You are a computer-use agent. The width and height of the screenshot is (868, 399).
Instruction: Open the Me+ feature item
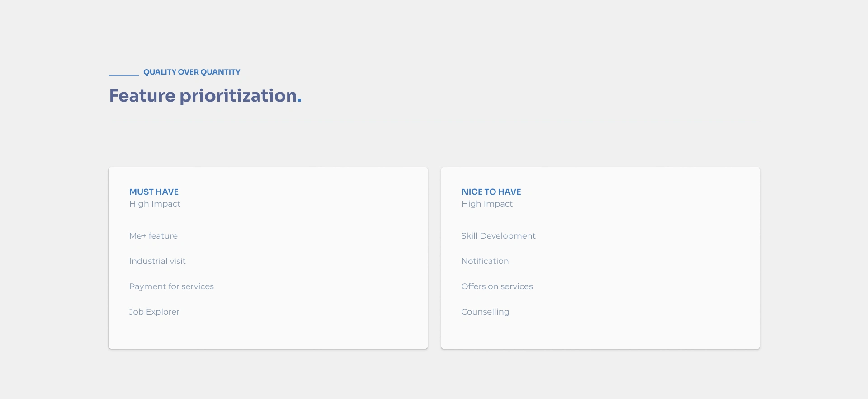153,236
